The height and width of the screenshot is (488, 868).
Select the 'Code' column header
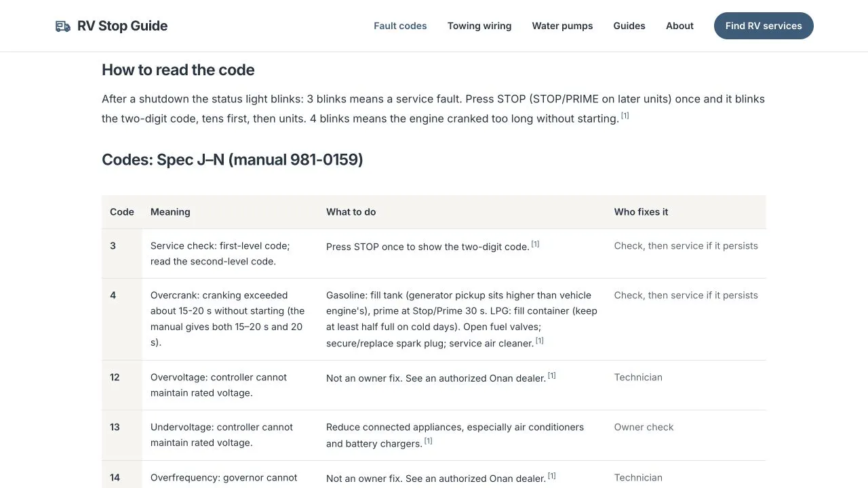(122, 212)
